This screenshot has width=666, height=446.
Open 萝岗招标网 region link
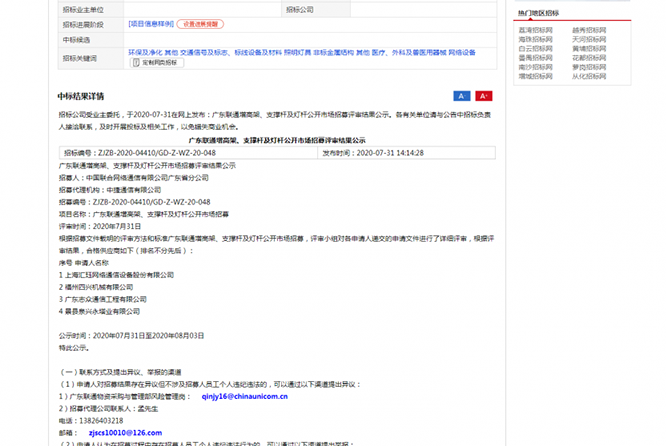coord(589,67)
